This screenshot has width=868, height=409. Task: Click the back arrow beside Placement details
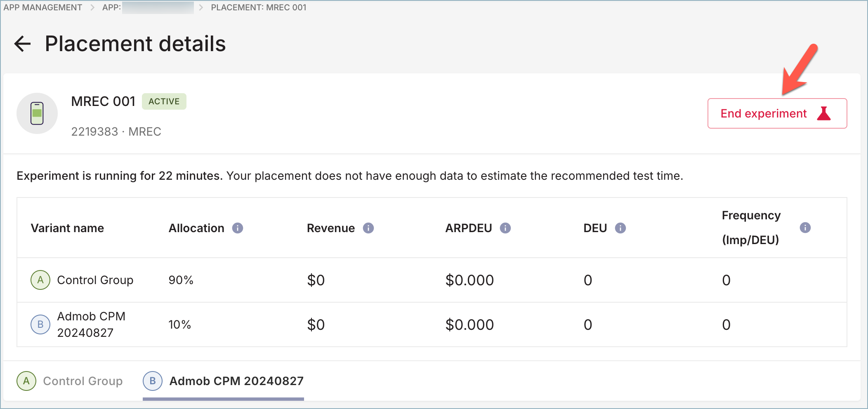point(23,44)
